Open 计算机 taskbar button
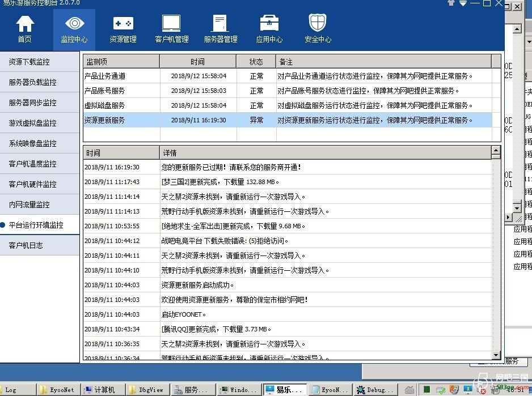 point(103,390)
